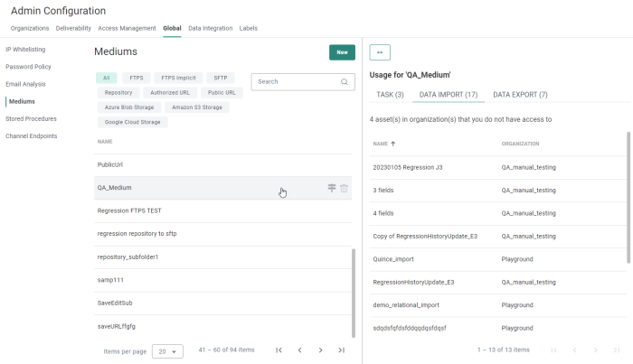Go to next page of mediums list
This screenshot has width=633, height=364.
pos(320,350)
